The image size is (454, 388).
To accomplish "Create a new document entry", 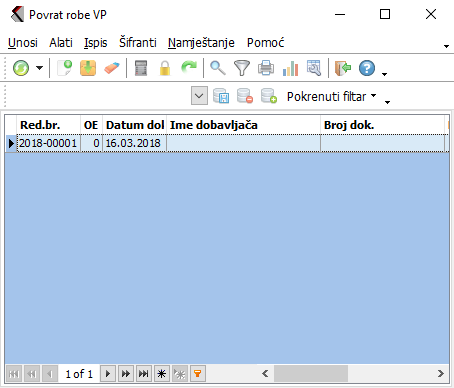I will 64,68.
